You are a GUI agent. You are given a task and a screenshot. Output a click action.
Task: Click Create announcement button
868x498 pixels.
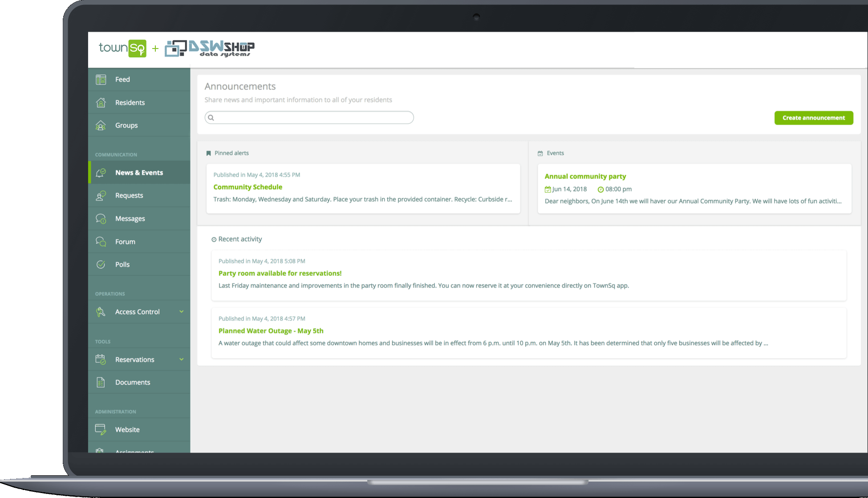[x=814, y=117]
